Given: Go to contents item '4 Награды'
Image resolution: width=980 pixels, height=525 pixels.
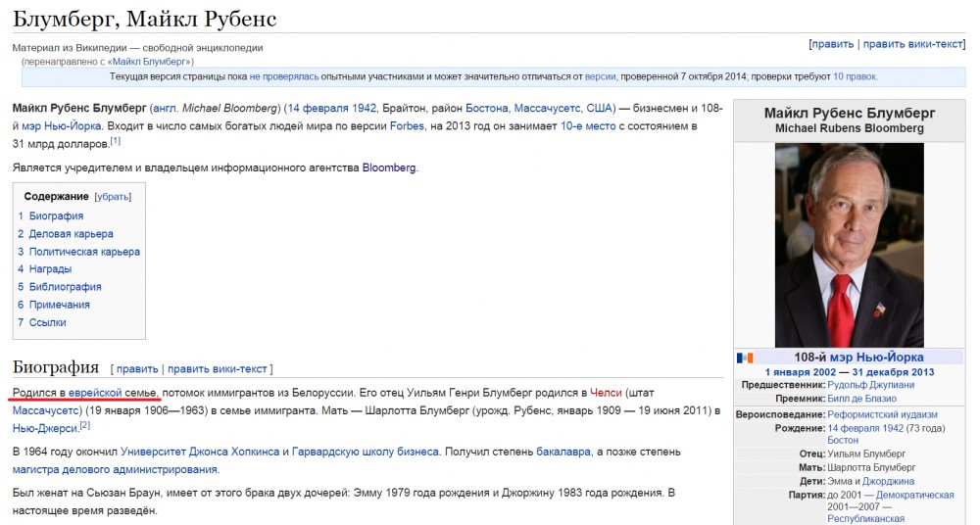Looking at the screenshot, I should click(x=44, y=269).
